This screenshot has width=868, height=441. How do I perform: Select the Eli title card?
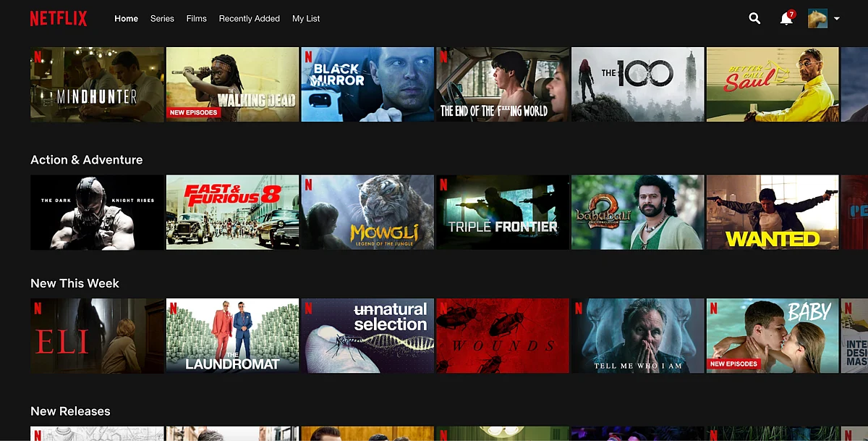point(97,336)
